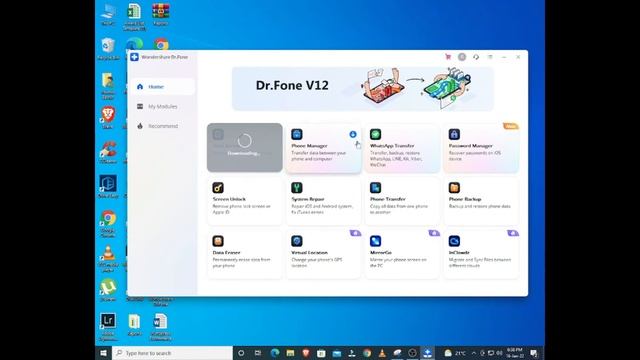Click the Screen Unlock title text

(x=229, y=199)
